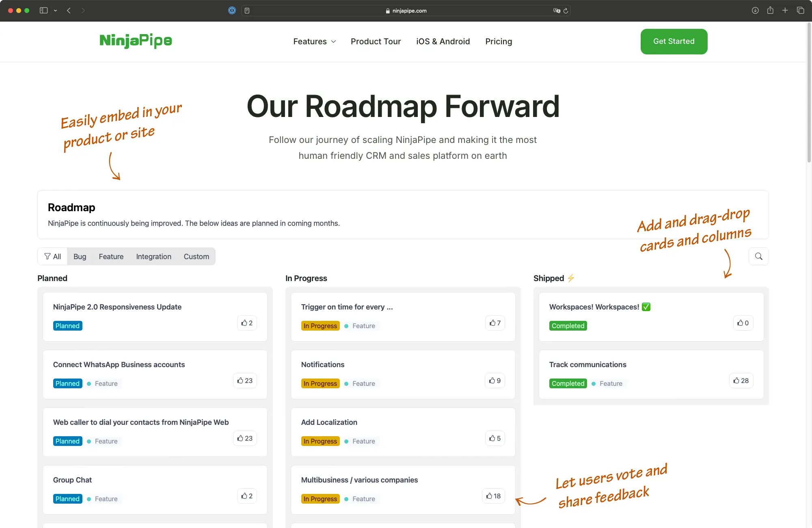The image size is (812, 528).
Task: Select the All filter option
Action: 56,256
